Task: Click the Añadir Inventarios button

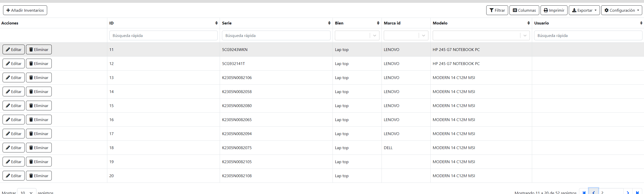Action: tap(25, 10)
